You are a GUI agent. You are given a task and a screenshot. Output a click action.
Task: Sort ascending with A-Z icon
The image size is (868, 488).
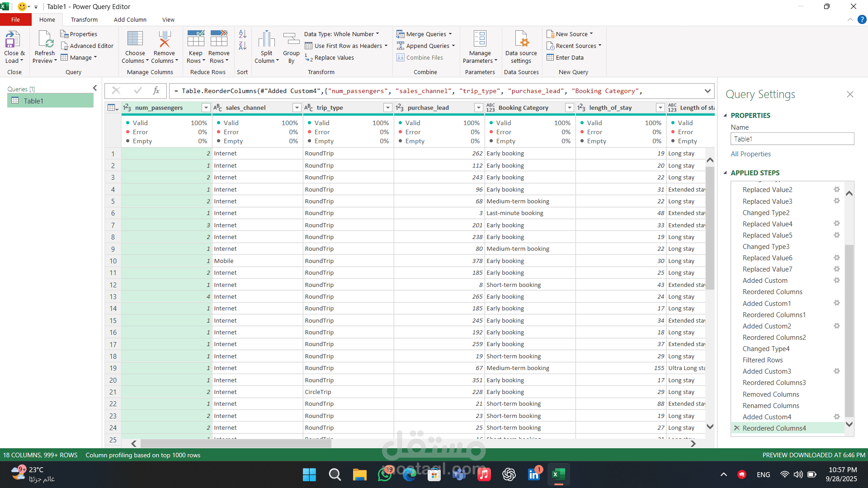click(242, 34)
